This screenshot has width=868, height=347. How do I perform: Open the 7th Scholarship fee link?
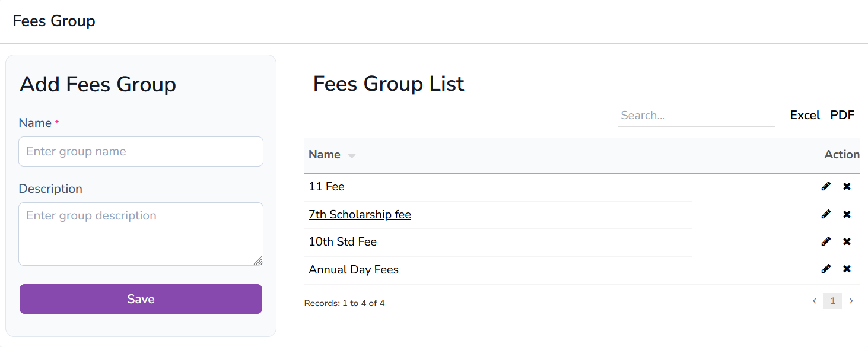360,214
